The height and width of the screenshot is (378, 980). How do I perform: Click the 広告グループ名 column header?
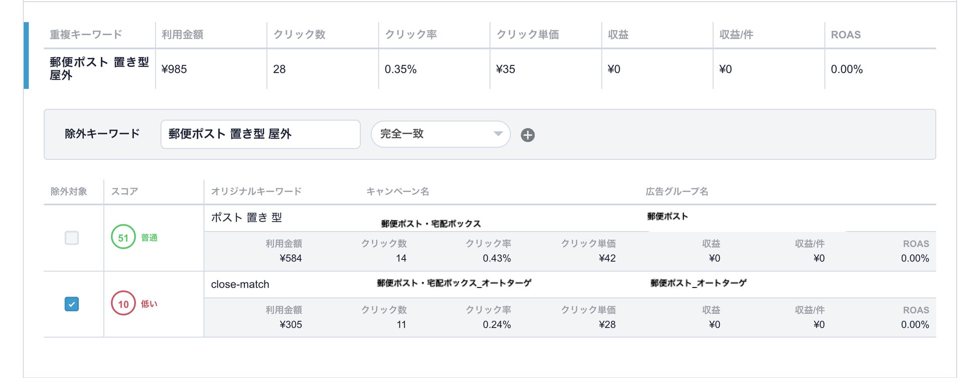pos(676,192)
